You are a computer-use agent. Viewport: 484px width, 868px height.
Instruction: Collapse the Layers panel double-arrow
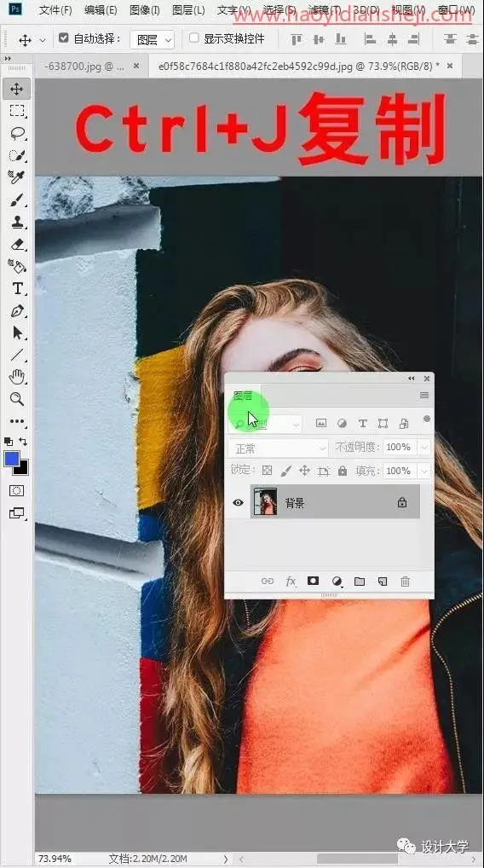click(x=412, y=379)
